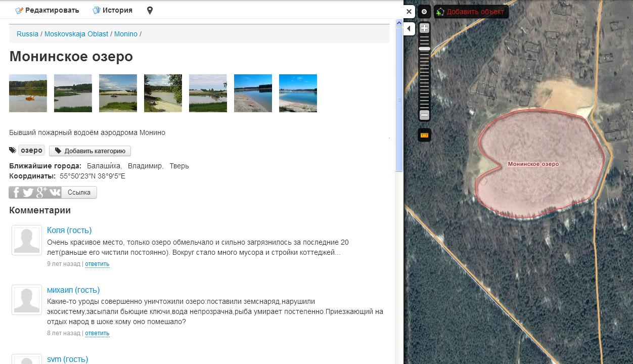633x364 pixels.
Task: Click the map zoom slider handle
Action: tap(424, 49)
